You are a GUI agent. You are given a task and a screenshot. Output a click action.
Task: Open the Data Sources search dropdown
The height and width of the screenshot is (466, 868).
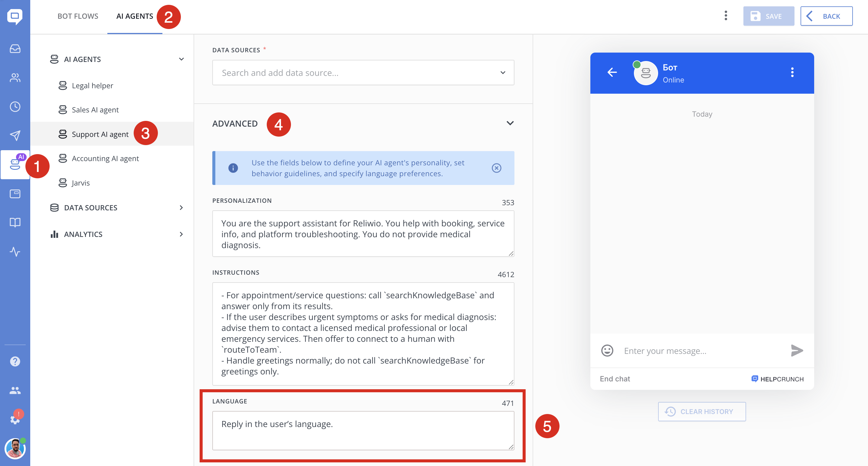click(x=363, y=73)
